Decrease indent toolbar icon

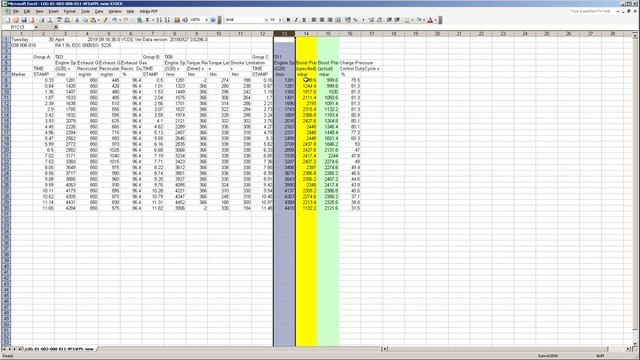point(389,20)
